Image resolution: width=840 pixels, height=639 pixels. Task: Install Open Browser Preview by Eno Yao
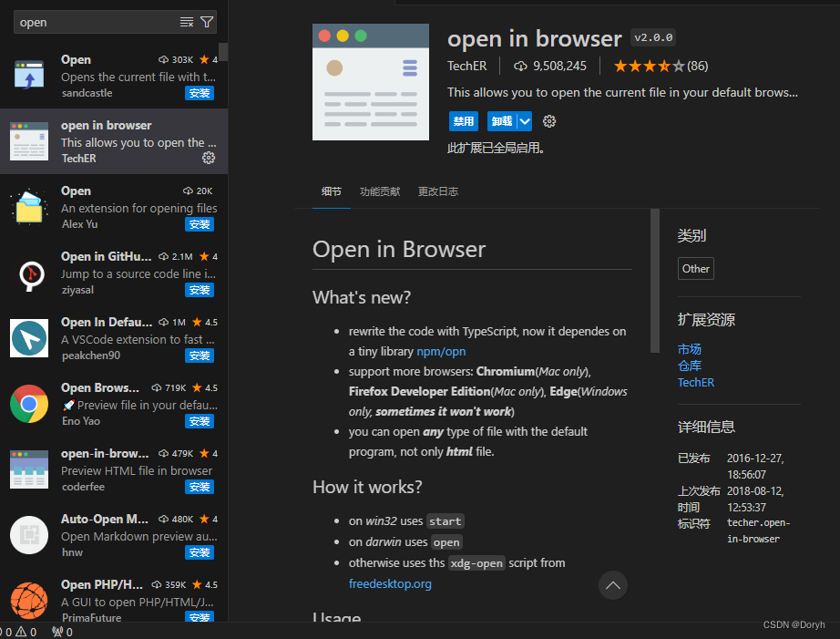[x=200, y=421]
